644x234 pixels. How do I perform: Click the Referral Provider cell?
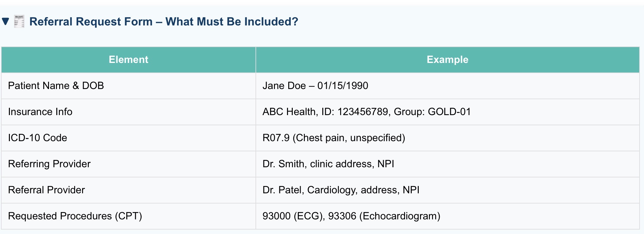click(129, 190)
